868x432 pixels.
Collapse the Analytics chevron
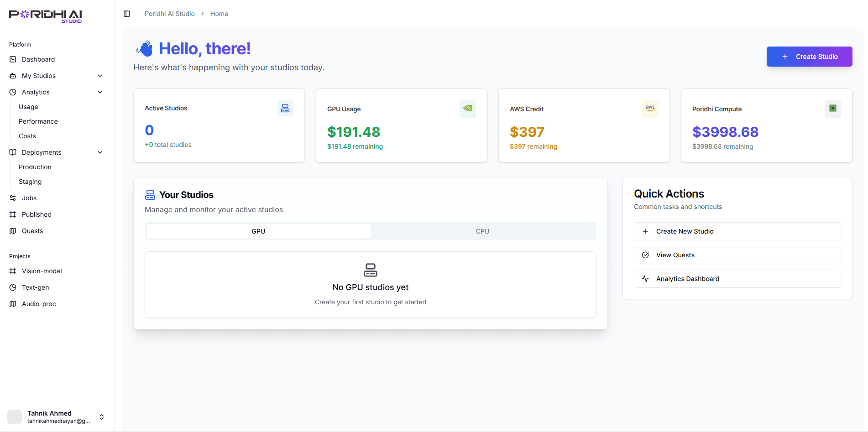coord(100,92)
